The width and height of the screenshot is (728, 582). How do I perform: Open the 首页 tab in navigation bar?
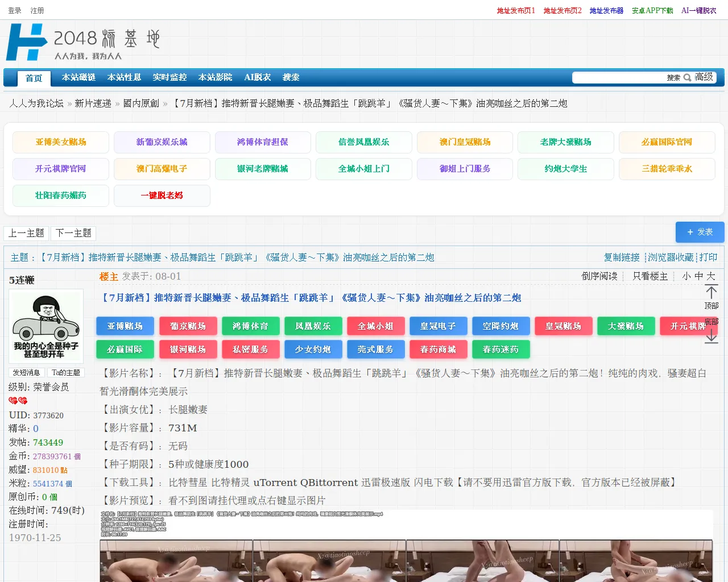pos(34,78)
